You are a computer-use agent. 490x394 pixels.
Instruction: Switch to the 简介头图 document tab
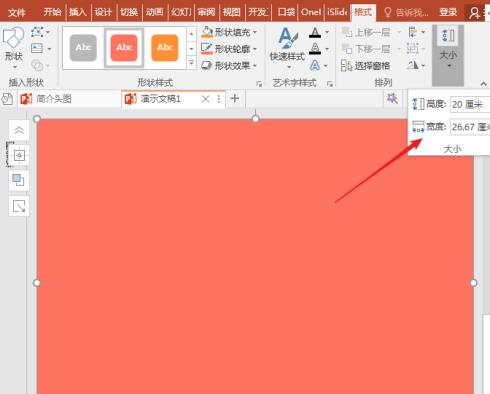(x=70, y=99)
